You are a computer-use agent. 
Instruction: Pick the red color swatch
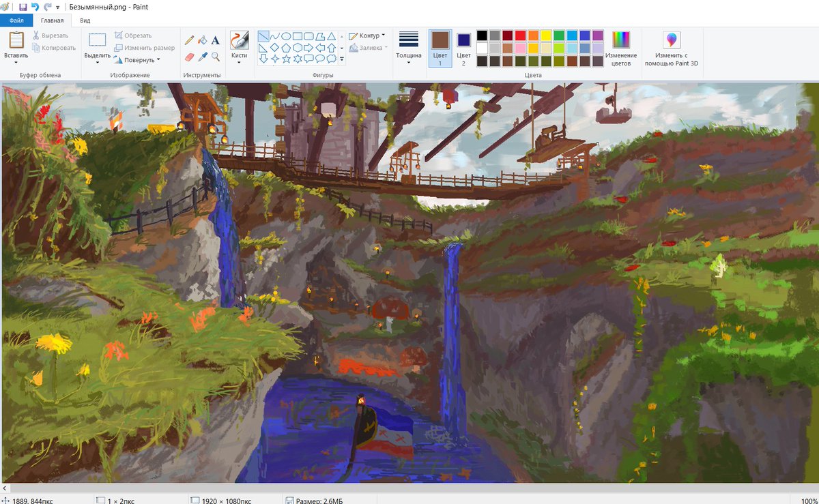point(521,35)
